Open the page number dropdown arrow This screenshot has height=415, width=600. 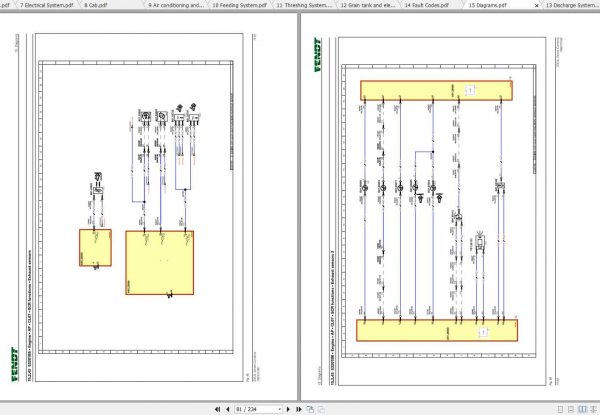click(280, 410)
